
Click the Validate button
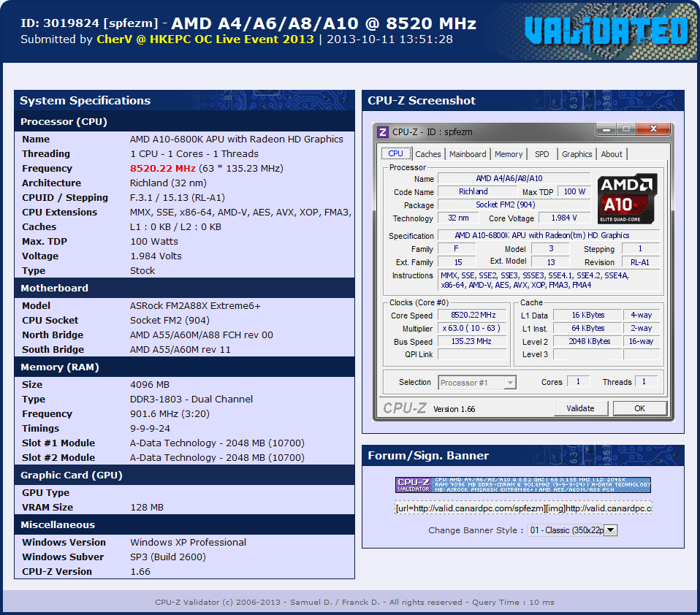point(580,408)
